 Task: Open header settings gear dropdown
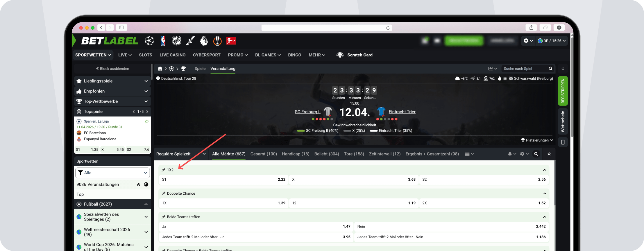528,41
